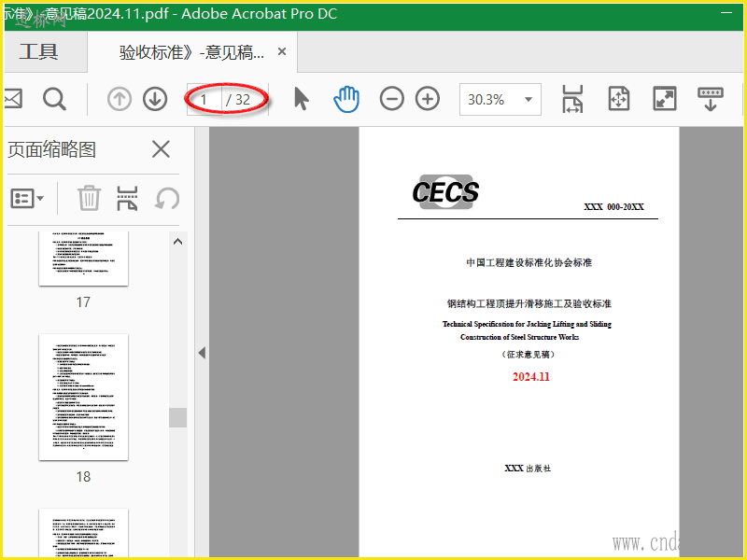This screenshot has height=560, width=747.
Task: Click the 钢结构工程顶提升滑移施工及验收标准 title
Action: (x=529, y=304)
